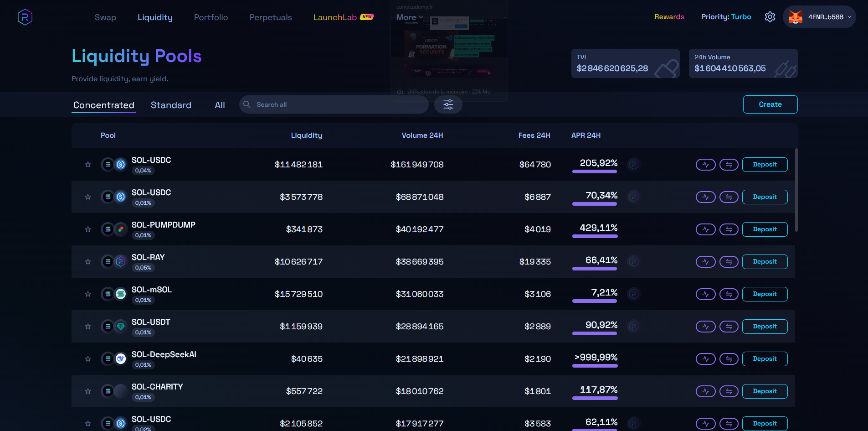Open the Liquidity nav item
This screenshot has height=431, width=868.
155,17
